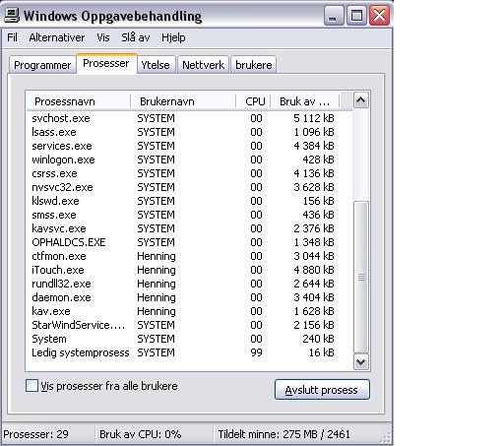Sort by Prosessnavn column header

pos(78,101)
